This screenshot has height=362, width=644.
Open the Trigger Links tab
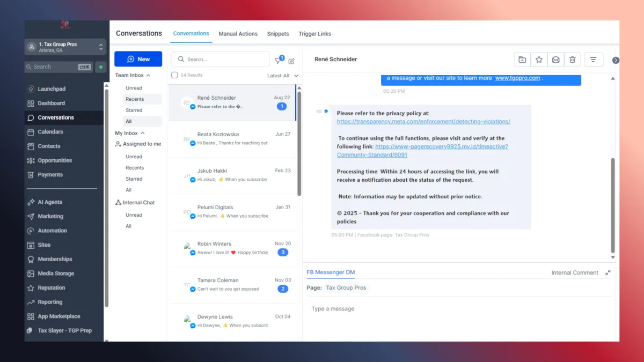pyautogui.click(x=314, y=34)
